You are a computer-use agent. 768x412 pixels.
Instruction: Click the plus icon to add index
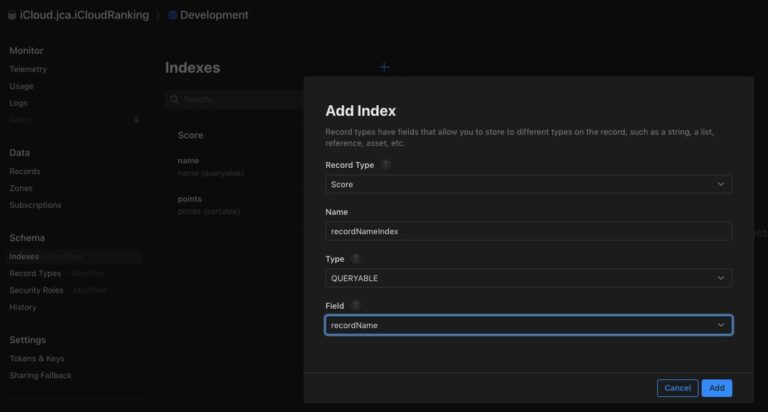point(384,67)
